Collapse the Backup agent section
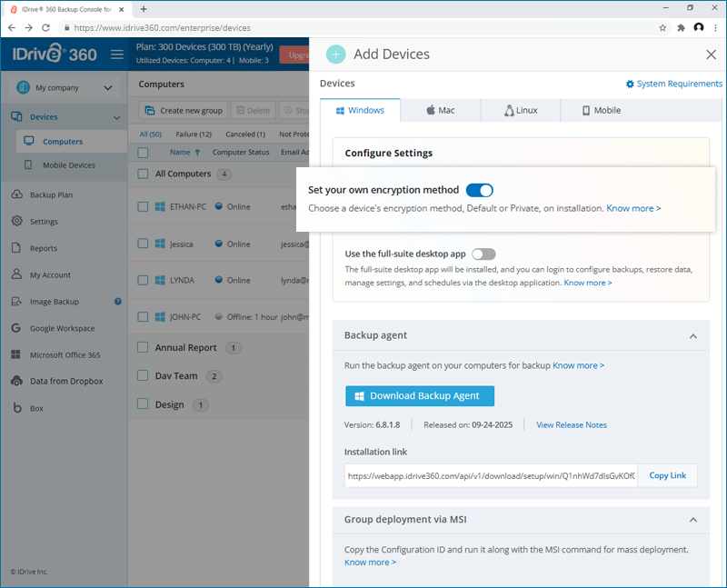This screenshot has width=727, height=588. coord(693,335)
